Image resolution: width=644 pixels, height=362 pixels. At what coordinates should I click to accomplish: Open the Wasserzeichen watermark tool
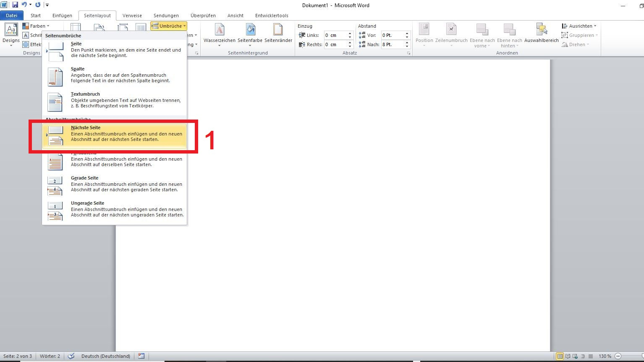(x=219, y=34)
